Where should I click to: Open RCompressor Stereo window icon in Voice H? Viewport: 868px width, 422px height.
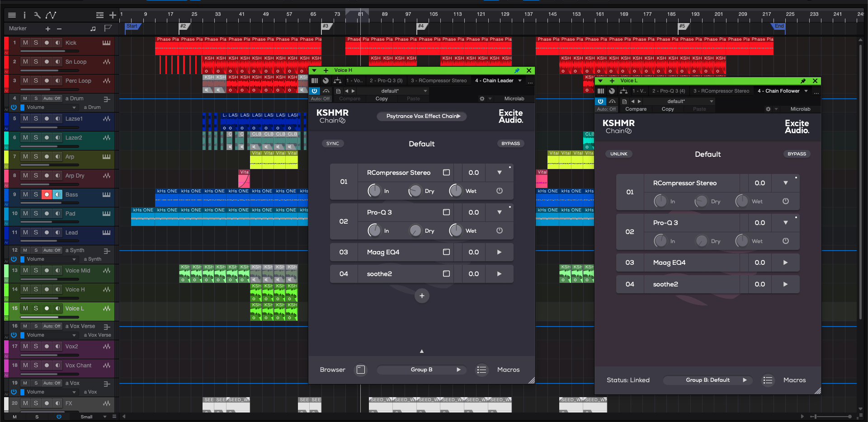tap(446, 173)
